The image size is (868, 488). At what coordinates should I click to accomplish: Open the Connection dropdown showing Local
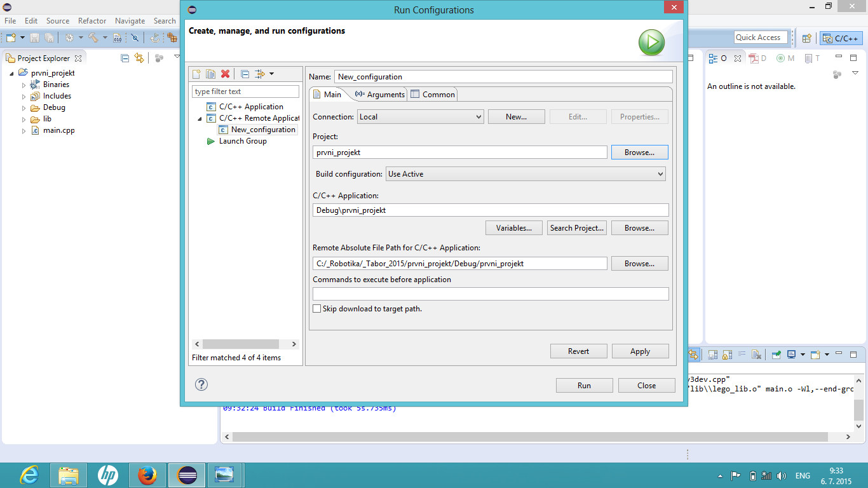(420, 117)
